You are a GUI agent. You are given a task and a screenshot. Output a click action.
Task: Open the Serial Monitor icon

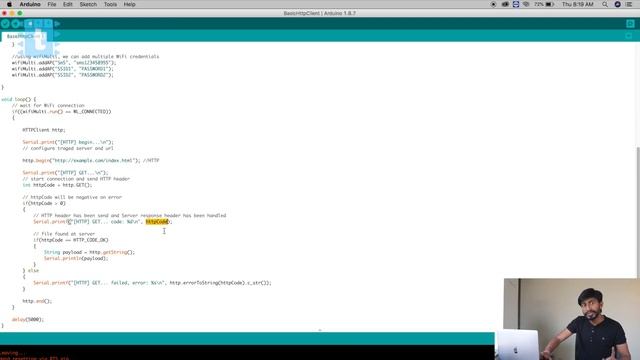[630, 24]
